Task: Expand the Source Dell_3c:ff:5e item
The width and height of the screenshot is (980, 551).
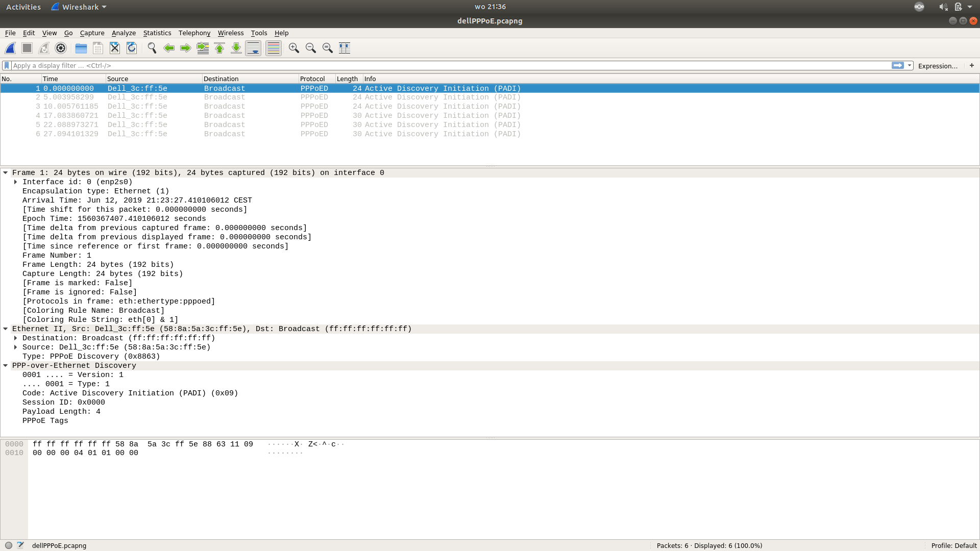Action: click(x=15, y=347)
